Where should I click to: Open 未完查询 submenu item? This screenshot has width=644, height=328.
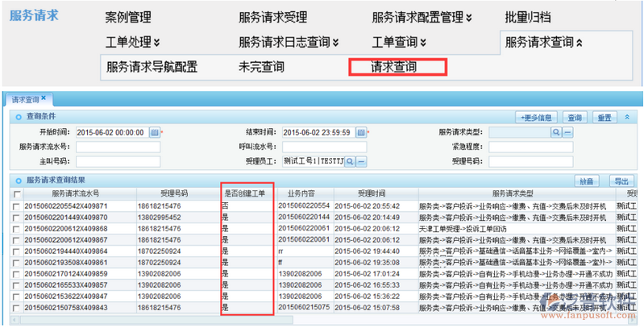pyautogui.click(x=261, y=67)
